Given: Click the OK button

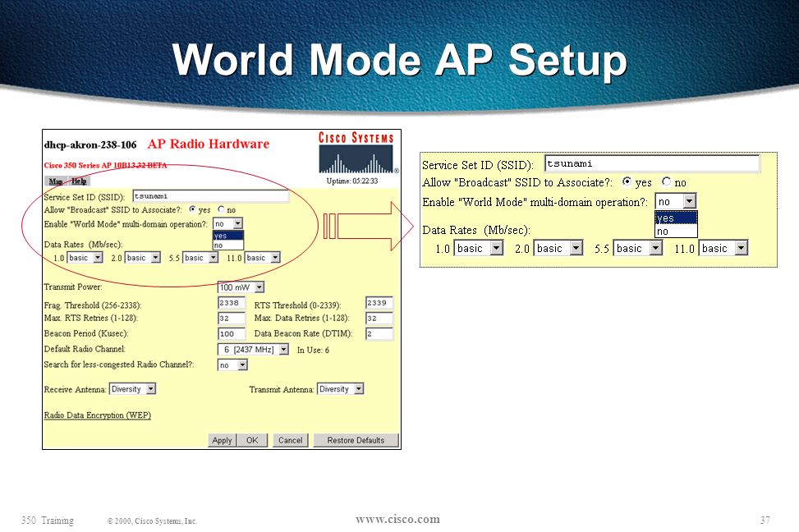Looking at the screenshot, I should tap(252, 440).
